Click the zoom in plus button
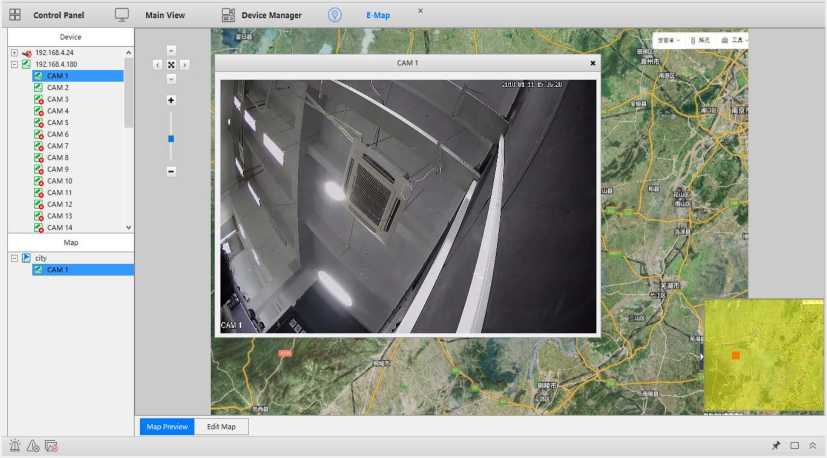 171,100
